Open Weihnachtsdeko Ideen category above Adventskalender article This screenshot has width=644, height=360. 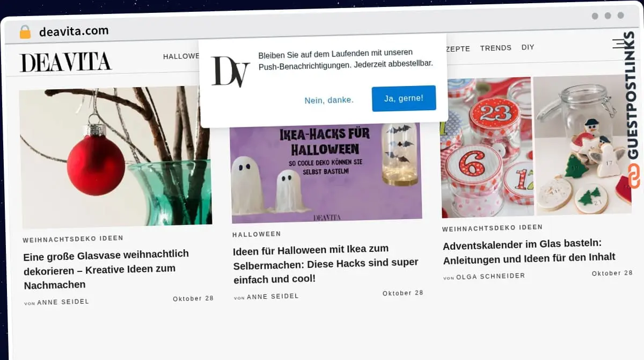[x=492, y=228]
